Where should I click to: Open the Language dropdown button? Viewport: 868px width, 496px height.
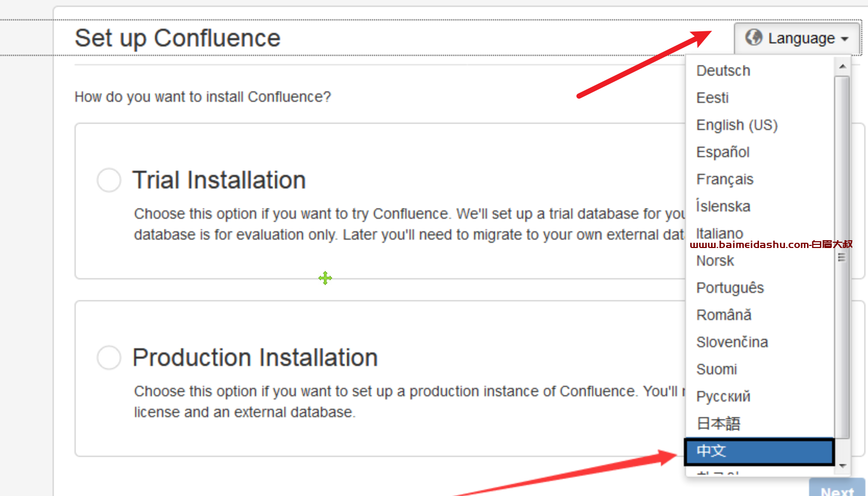pyautogui.click(x=797, y=38)
